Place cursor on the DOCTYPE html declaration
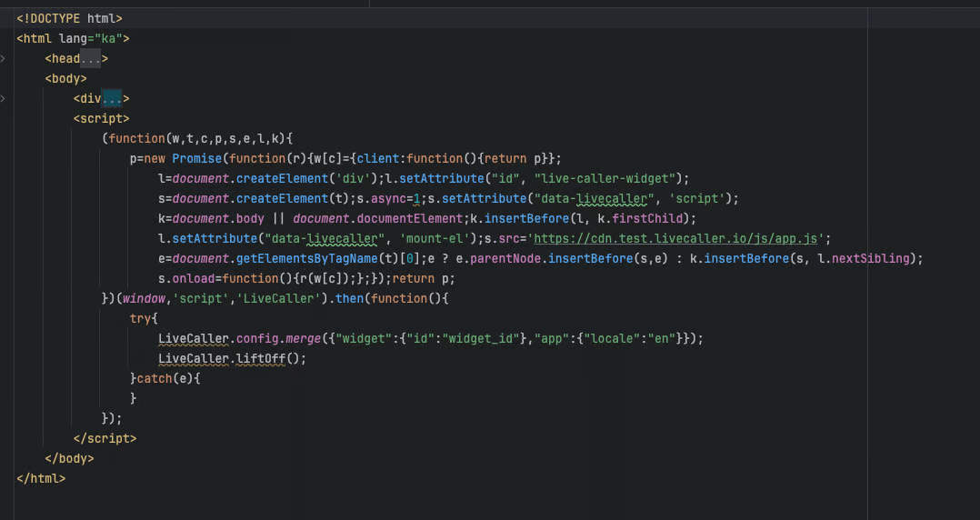Screen dimensions: 980x520 (69, 18)
